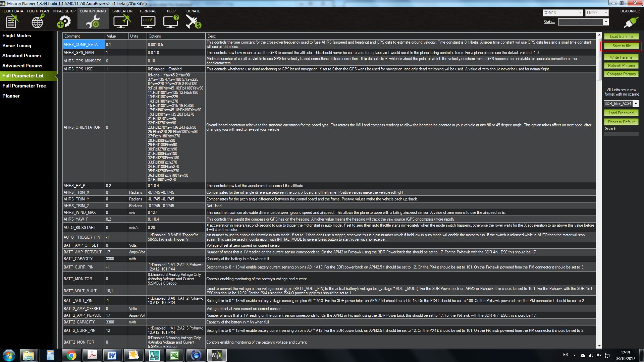
Task: Expand the dropdown beside the Stats link
Action: (605, 22)
